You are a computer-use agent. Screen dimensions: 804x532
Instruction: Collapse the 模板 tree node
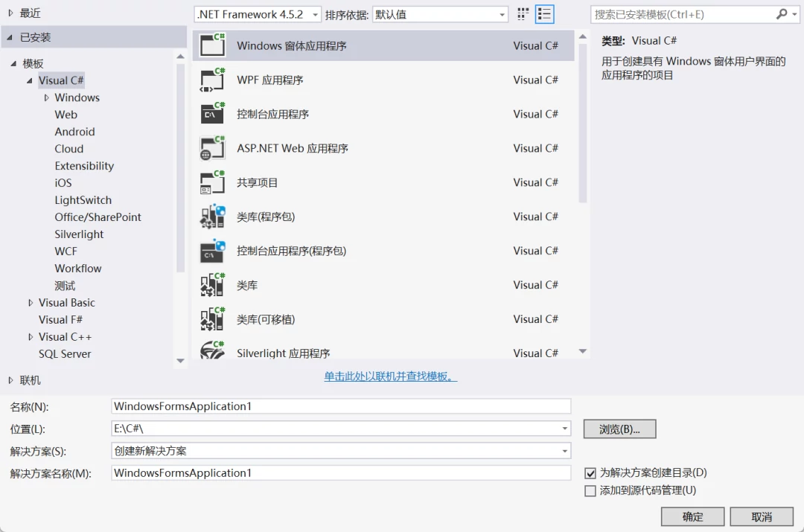coord(13,63)
